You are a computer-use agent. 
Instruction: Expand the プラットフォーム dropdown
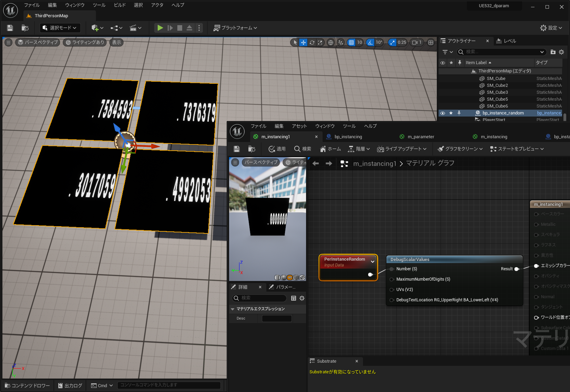point(235,28)
